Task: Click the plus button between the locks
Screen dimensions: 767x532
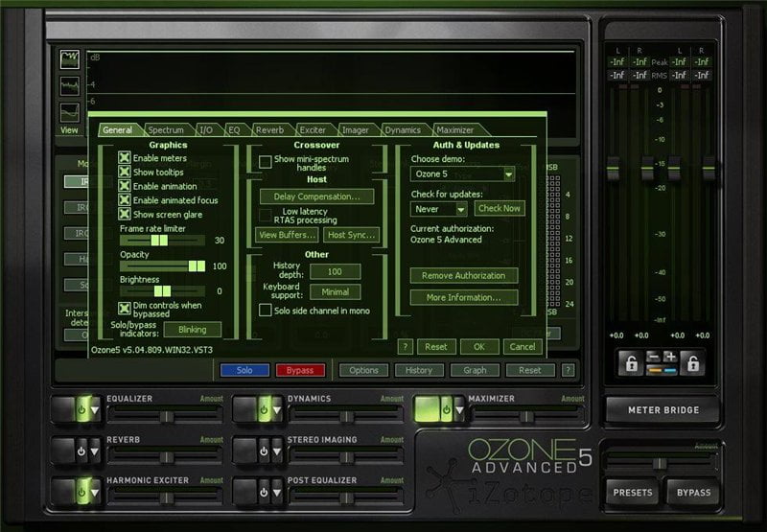Action: click(670, 357)
